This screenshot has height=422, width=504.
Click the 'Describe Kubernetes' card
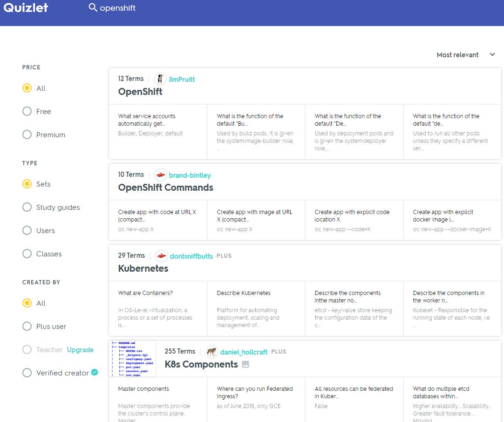pyautogui.click(x=256, y=308)
